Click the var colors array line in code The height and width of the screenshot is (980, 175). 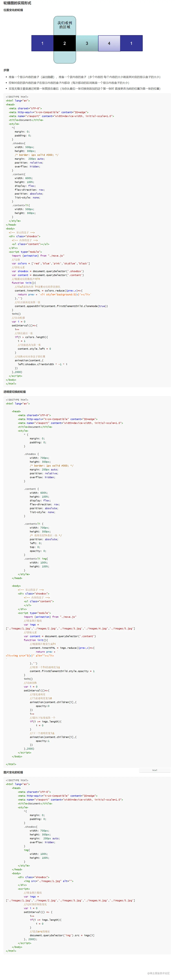tap(51, 263)
